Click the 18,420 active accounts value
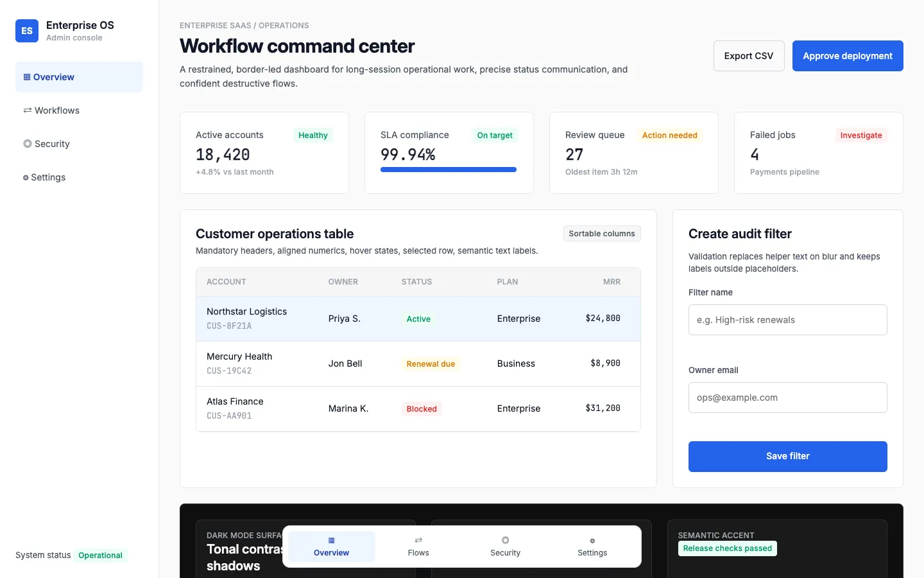924x578 pixels. coord(223,155)
